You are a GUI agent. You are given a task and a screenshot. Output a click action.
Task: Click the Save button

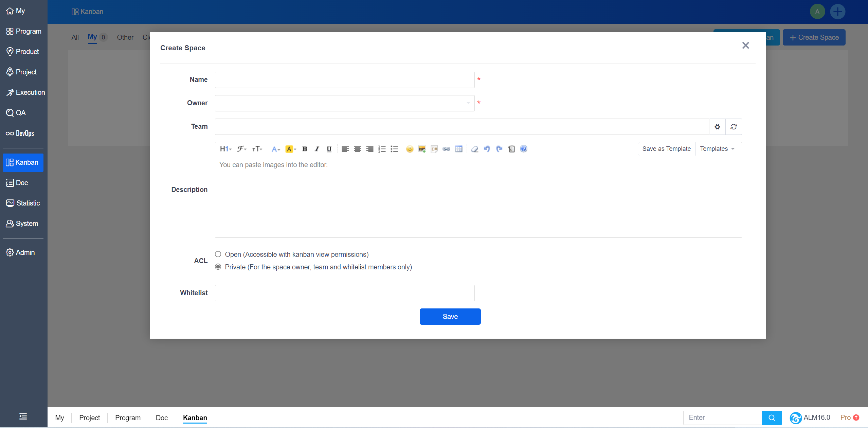pyautogui.click(x=450, y=316)
